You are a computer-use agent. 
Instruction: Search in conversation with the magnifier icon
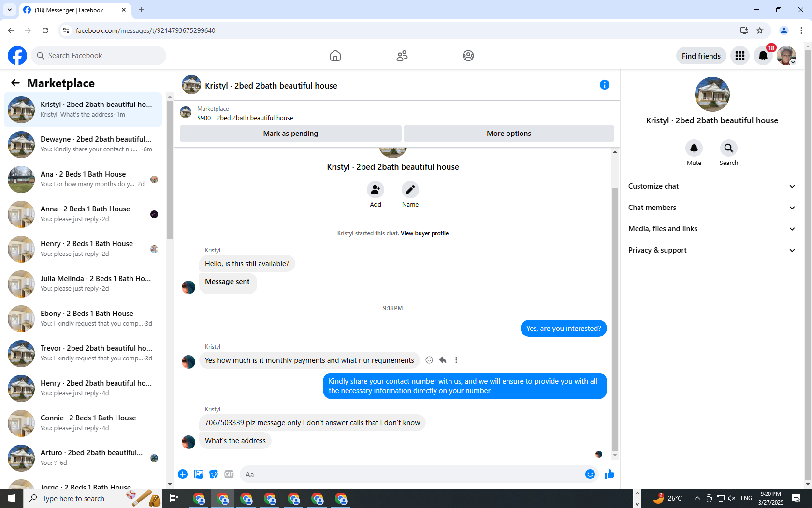(x=729, y=148)
